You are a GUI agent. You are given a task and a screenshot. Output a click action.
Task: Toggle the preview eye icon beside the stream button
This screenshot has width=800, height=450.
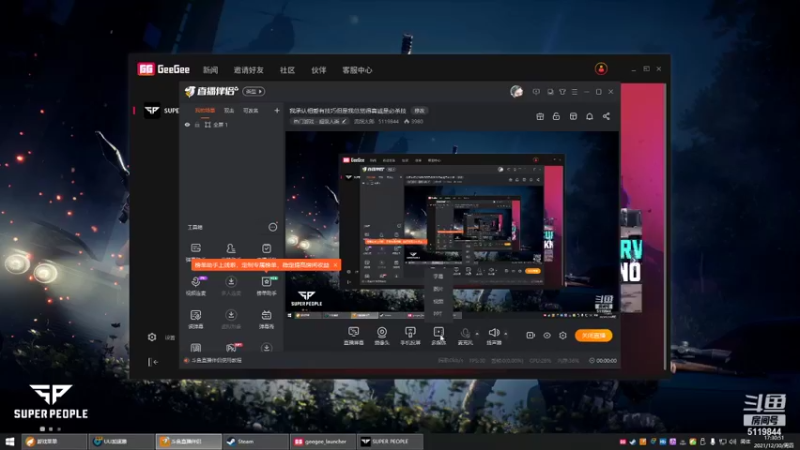547,335
